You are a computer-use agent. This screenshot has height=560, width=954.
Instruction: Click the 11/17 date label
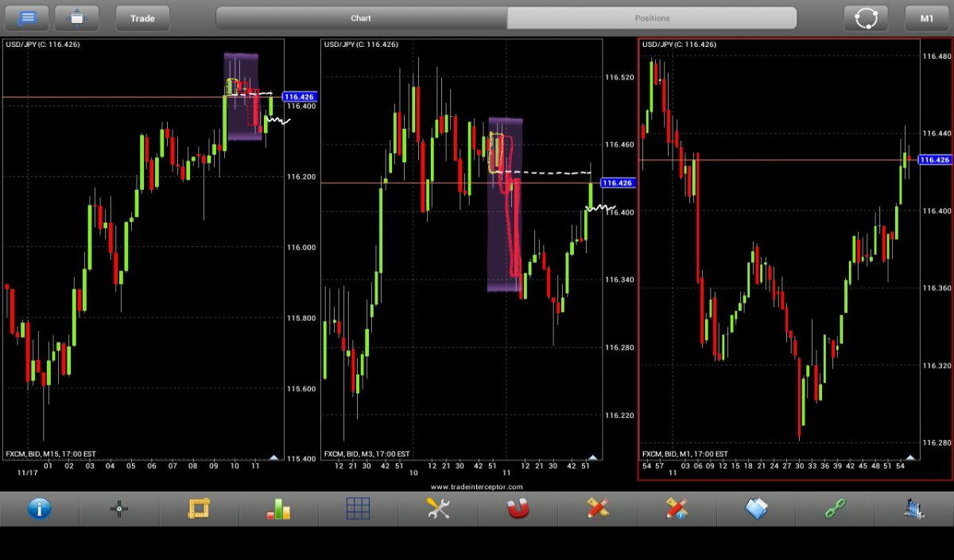28,473
